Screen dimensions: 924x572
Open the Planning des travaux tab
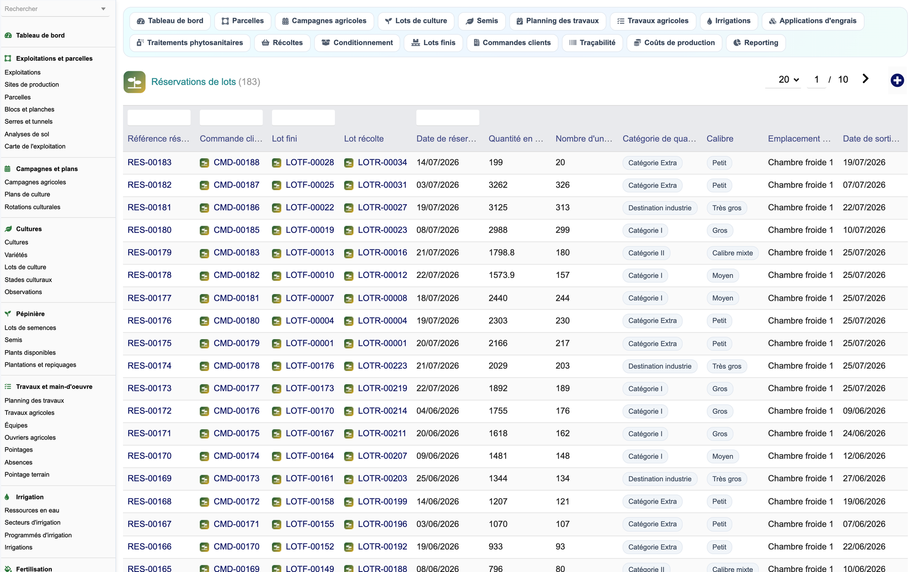pyautogui.click(x=557, y=21)
